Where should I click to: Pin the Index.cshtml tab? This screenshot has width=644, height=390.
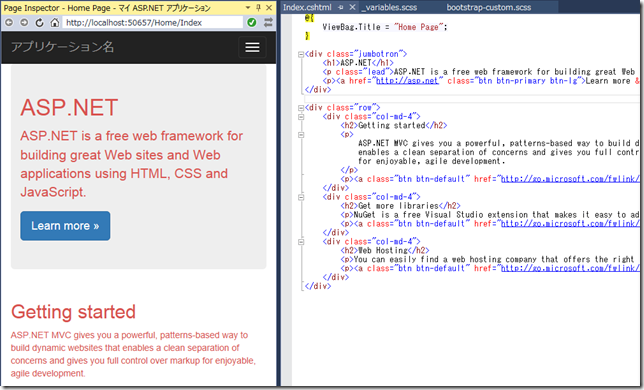[341, 7]
